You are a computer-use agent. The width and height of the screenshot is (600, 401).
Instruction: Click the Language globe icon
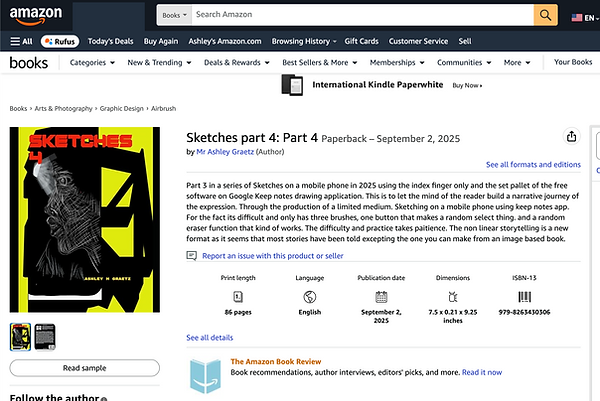(x=309, y=297)
